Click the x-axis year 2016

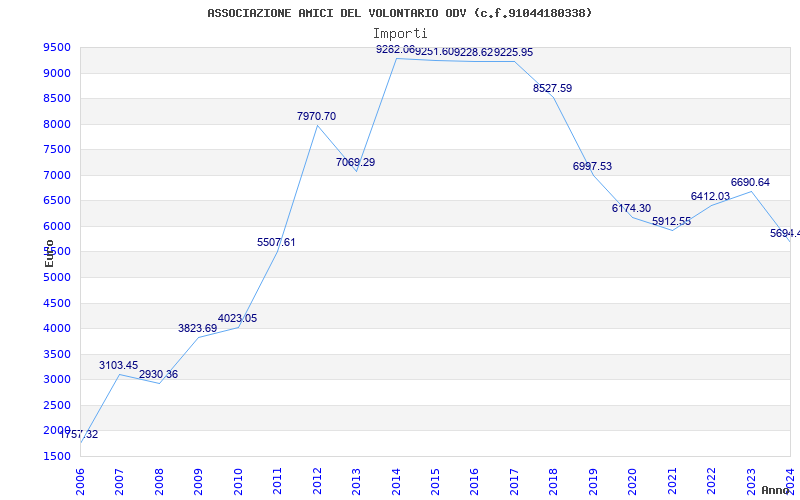coord(474,482)
